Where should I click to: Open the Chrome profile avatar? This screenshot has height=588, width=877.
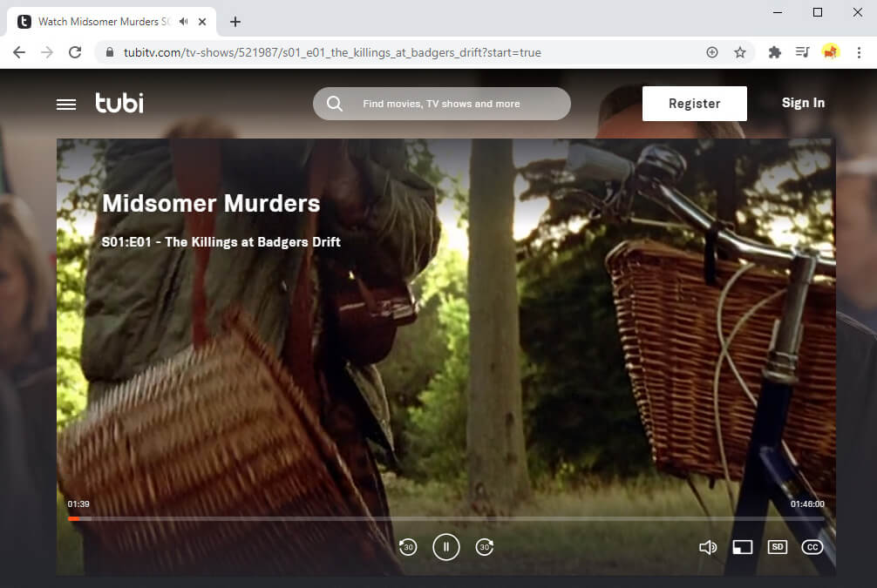coord(831,52)
